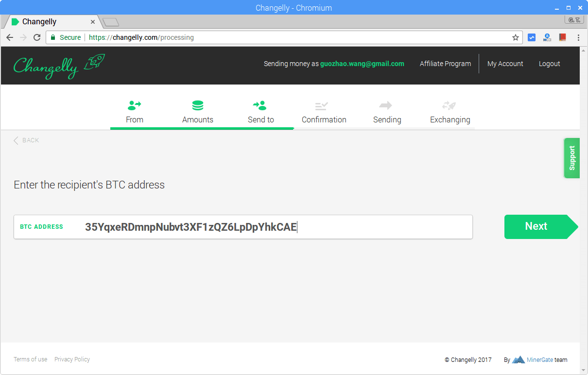Open the Terms of use link
Screen dimensions: 588x375
tap(30, 359)
